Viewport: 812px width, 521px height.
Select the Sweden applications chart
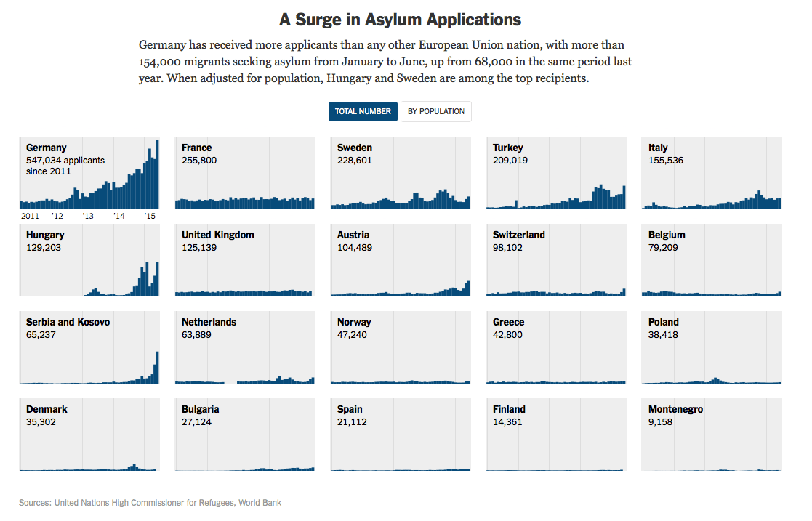point(401,173)
